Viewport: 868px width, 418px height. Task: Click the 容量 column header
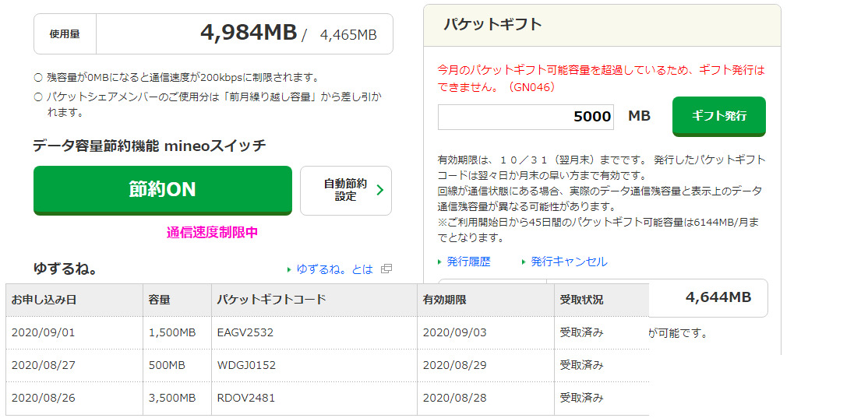pyautogui.click(x=159, y=300)
